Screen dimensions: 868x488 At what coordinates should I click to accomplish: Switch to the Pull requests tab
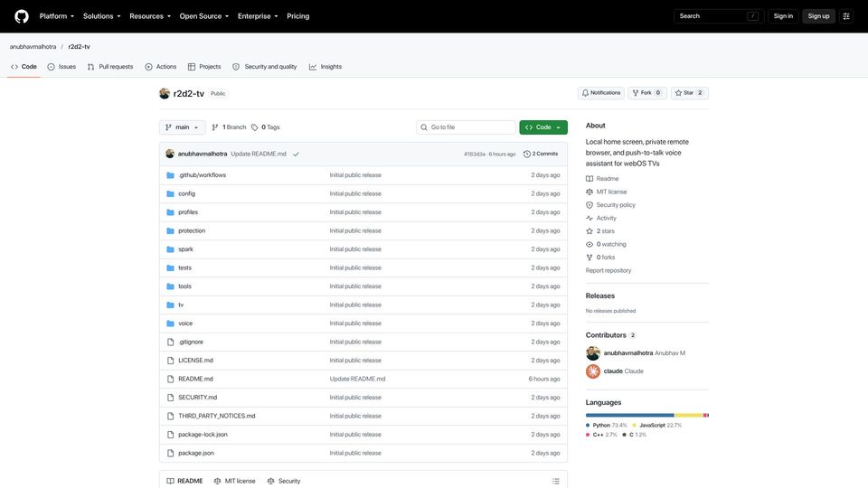(110, 66)
